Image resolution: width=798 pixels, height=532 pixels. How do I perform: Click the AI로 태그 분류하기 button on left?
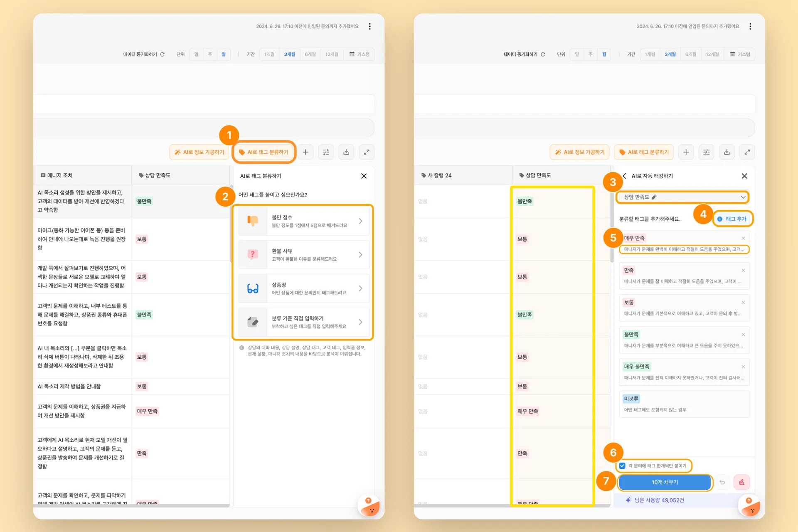pos(264,152)
